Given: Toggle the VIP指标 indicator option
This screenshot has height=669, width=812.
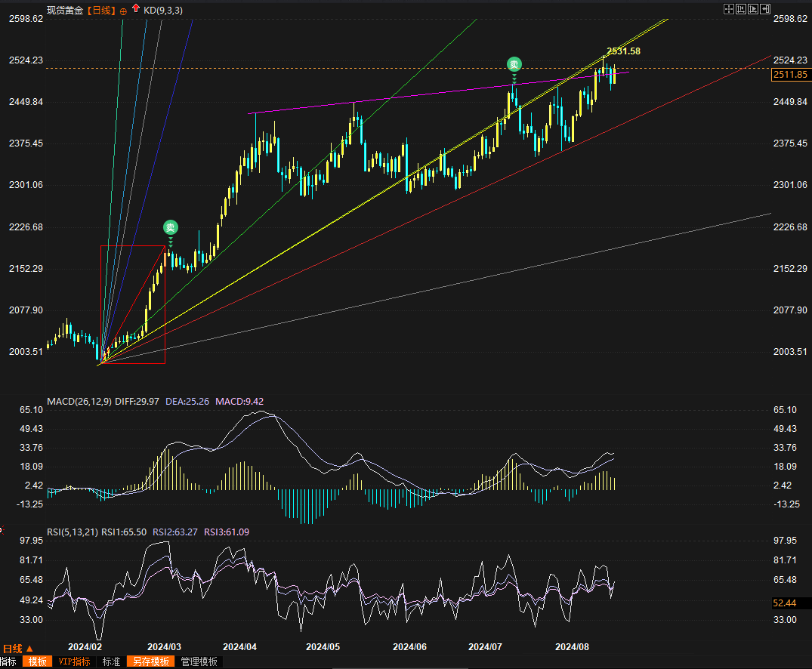Looking at the screenshot, I should click(x=74, y=661).
